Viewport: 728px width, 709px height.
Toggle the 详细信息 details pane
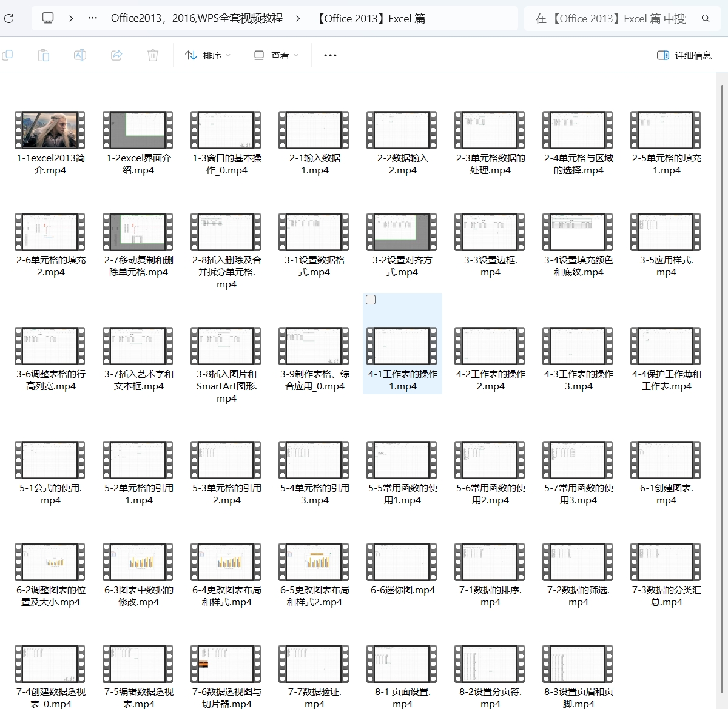[684, 55]
